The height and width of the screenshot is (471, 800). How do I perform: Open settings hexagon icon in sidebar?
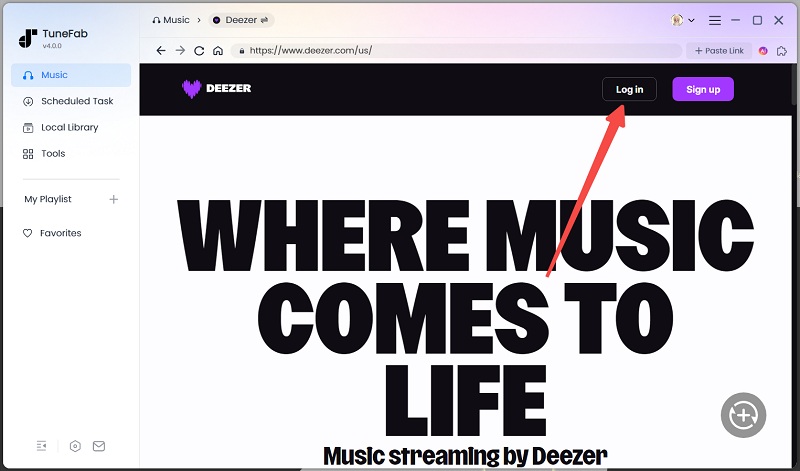pos(75,446)
